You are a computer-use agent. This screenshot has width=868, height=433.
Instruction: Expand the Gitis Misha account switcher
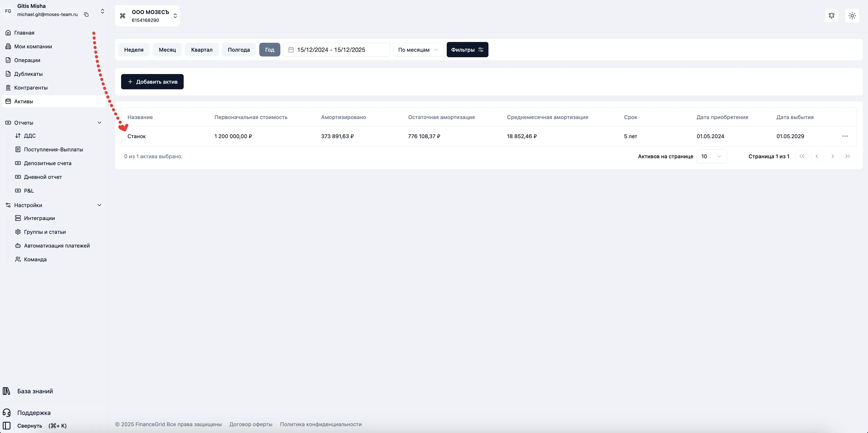tap(103, 11)
